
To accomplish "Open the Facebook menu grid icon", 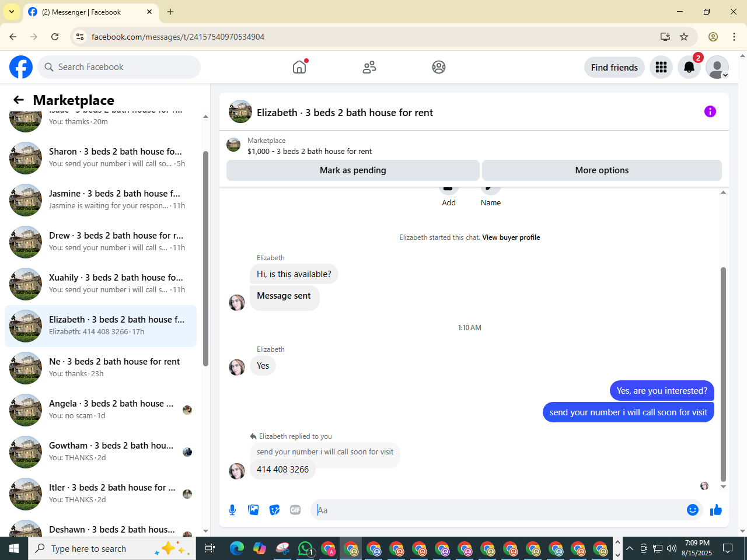I will (x=661, y=67).
